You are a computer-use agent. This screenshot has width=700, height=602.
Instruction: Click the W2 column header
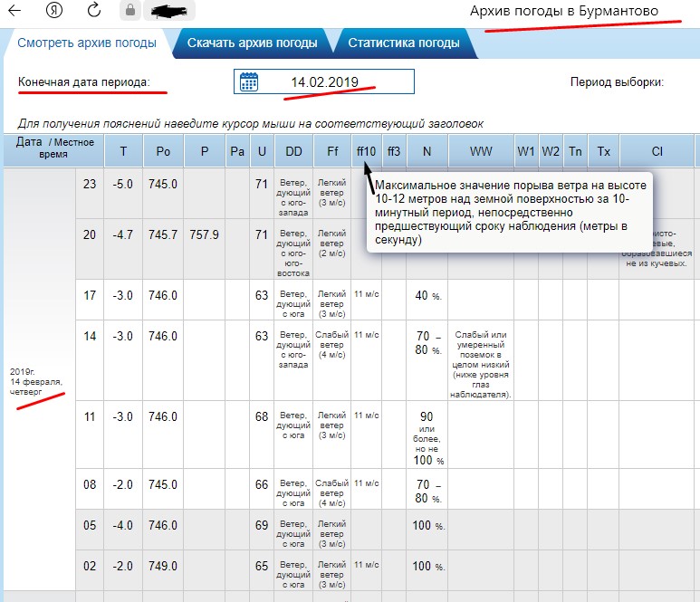click(x=551, y=151)
